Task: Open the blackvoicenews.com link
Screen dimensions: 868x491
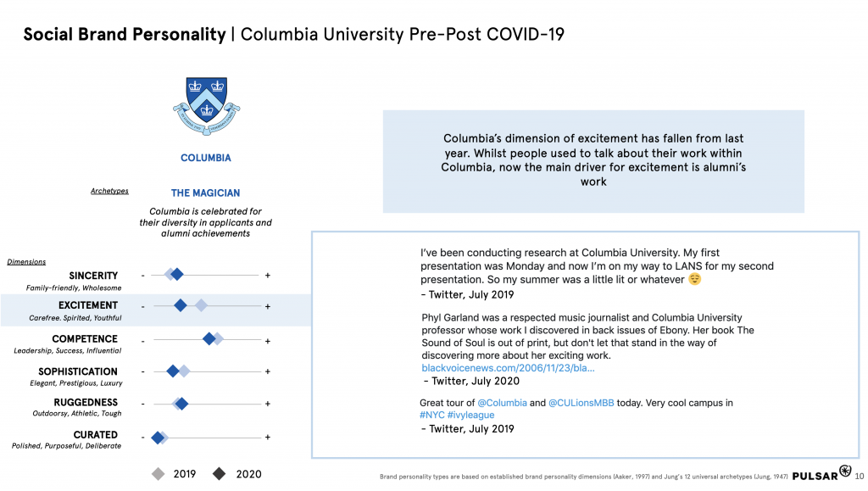Action: (508, 369)
